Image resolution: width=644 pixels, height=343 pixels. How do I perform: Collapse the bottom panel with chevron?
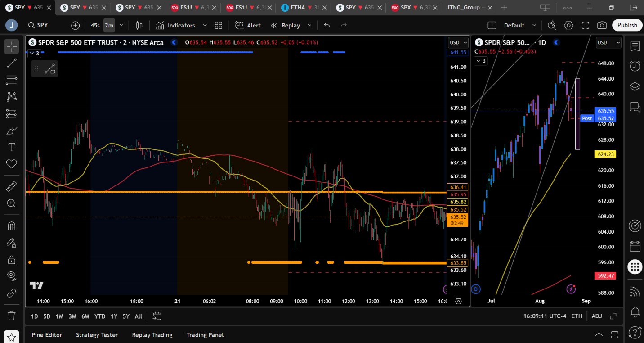[x=599, y=335]
